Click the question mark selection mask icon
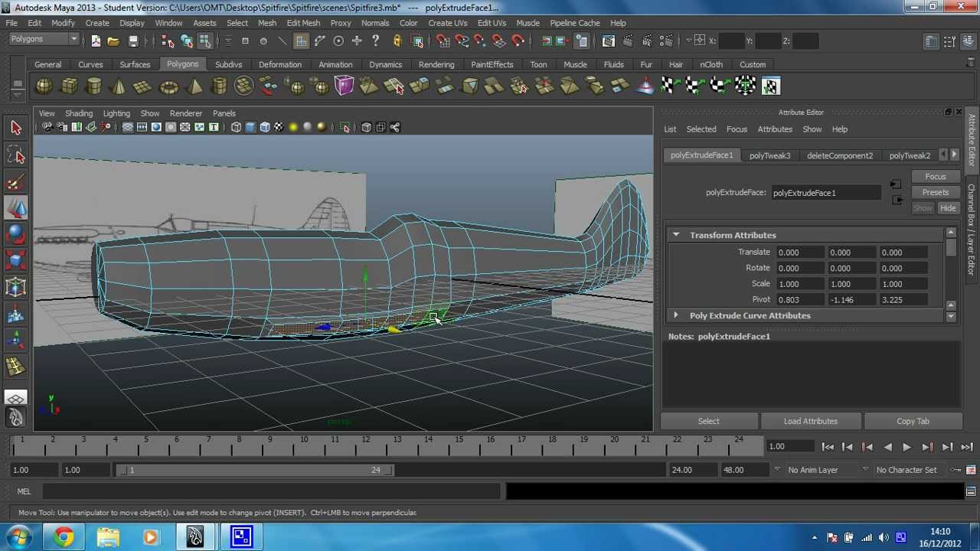This screenshot has width=980, height=551. point(375,41)
